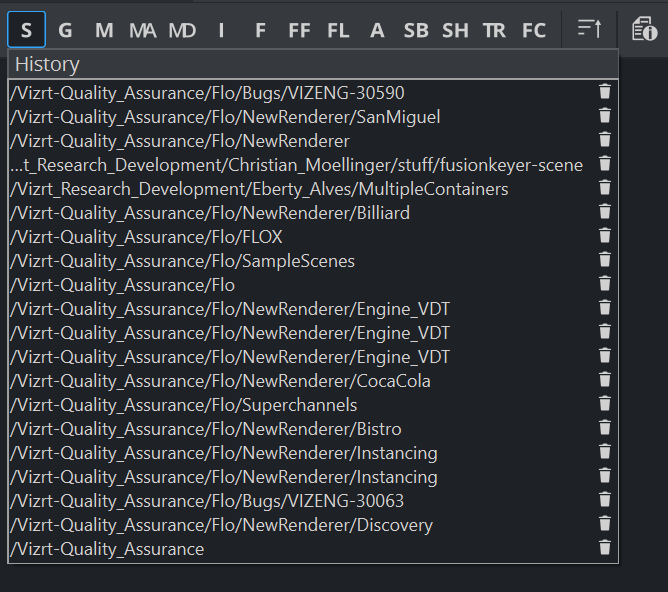
Task: Open the root /Vizrt-Quality_Assurance path
Action: coord(107,549)
